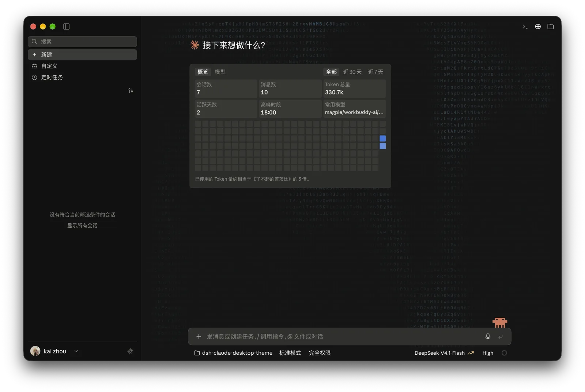Click the Token 总量 330.7k card
Image resolution: width=585 pixels, height=392 pixels.
(x=354, y=88)
